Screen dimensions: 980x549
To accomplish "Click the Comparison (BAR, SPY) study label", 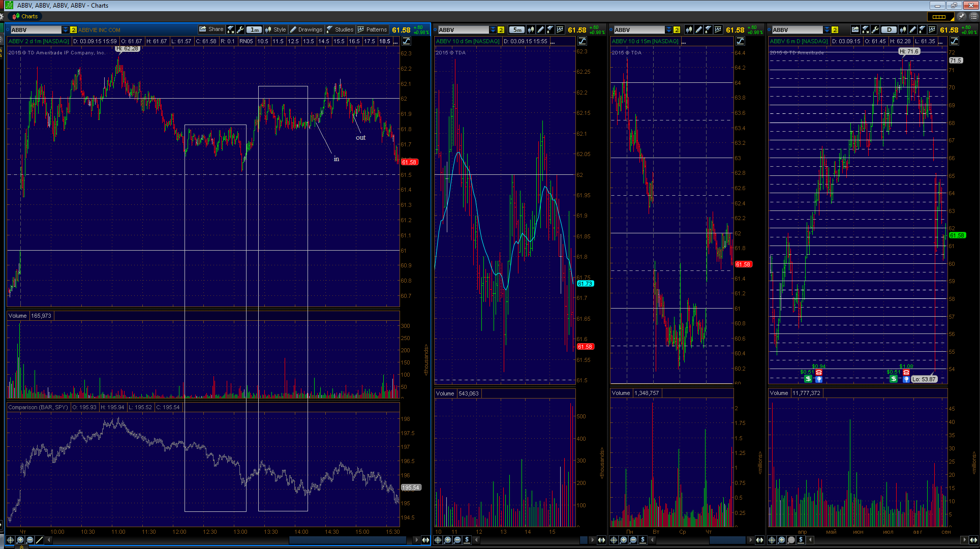I will [x=38, y=407].
